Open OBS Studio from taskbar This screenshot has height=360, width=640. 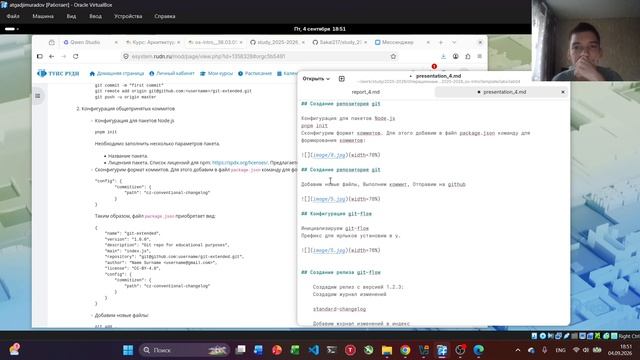point(460,350)
